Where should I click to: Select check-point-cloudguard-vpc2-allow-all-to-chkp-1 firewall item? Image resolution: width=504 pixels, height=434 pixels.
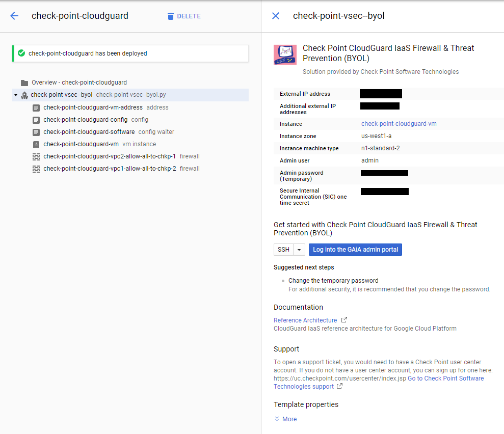pos(110,156)
